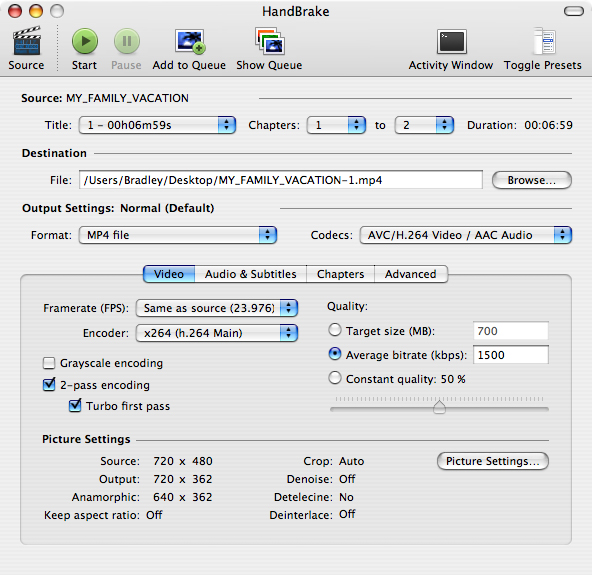Select Average bitrate (kbps) radio button
The height and width of the screenshot is (575, 592).
pyautogui.click(x=335, y=354)
